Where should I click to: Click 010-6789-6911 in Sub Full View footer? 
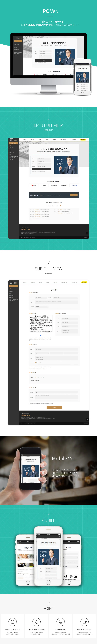click(x=25, y=415)
